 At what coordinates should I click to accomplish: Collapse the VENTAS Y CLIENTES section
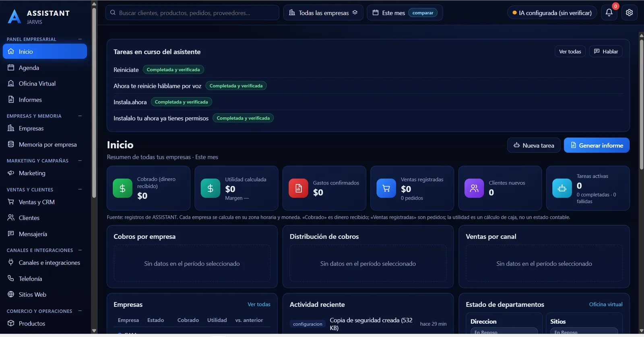click(x=80, y=189)
